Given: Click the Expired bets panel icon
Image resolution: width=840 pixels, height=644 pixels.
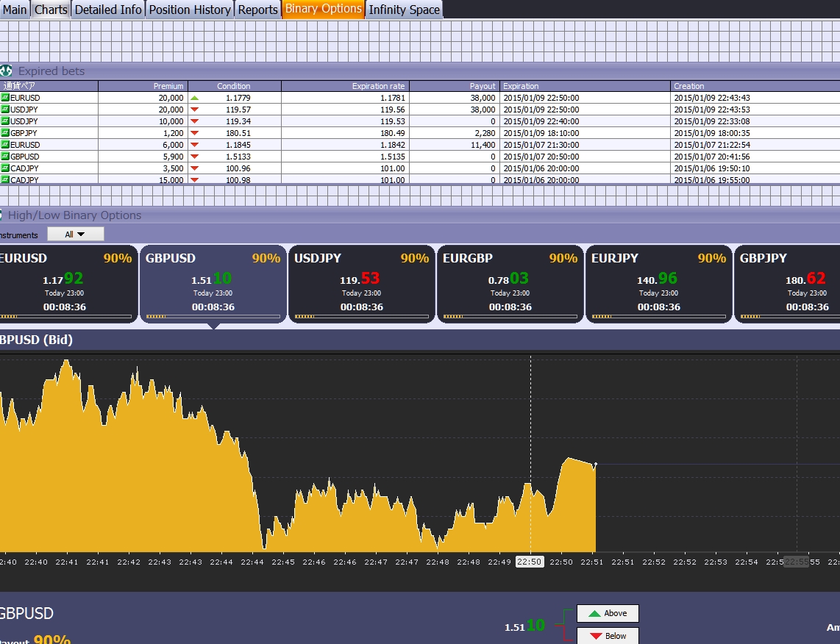Looking at the screenshot, I should 6,71.
